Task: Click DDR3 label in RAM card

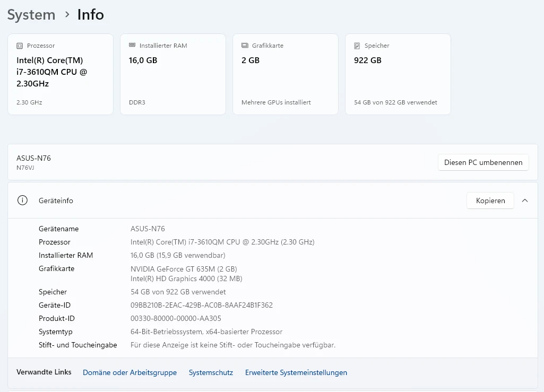Action: tap(137, 102)
